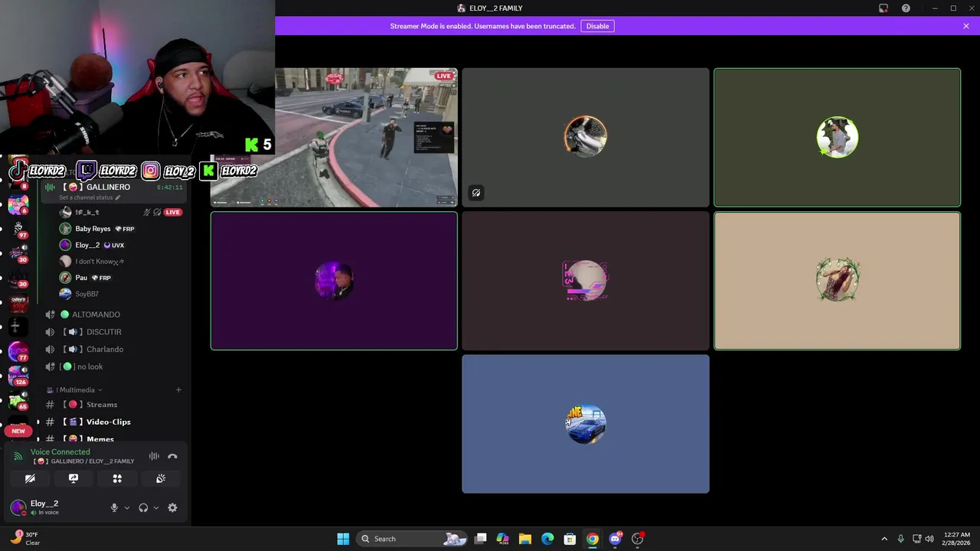Toggle noise suppression waveform icon
The image size is (980, 551).
154,456
